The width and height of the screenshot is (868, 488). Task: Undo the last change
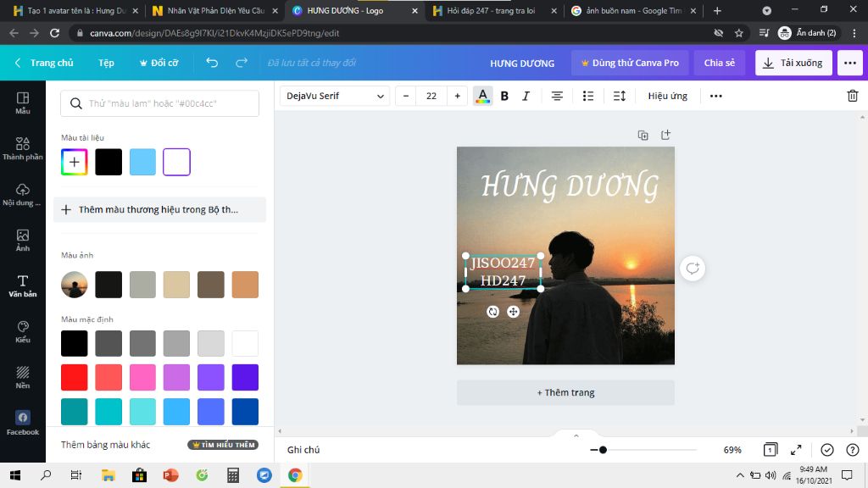tap(212, 63)
